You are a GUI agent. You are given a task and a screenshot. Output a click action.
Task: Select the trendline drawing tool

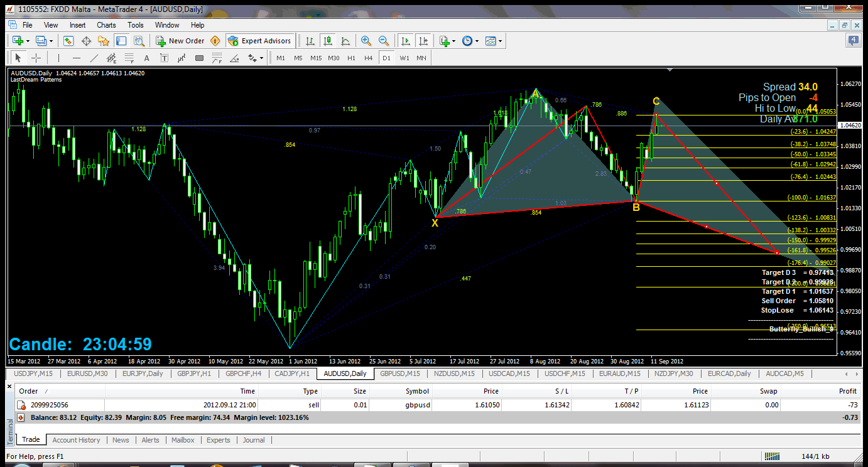click(94, 58)
